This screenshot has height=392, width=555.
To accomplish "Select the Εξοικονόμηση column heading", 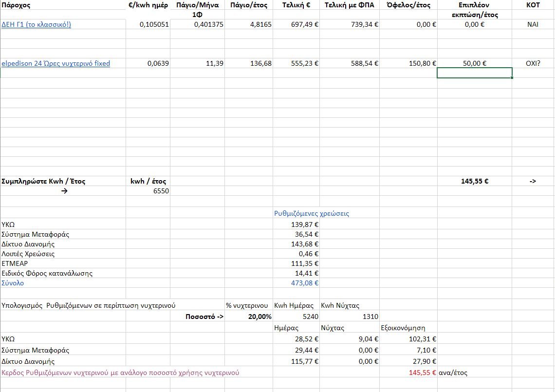I will coord(403,328).
